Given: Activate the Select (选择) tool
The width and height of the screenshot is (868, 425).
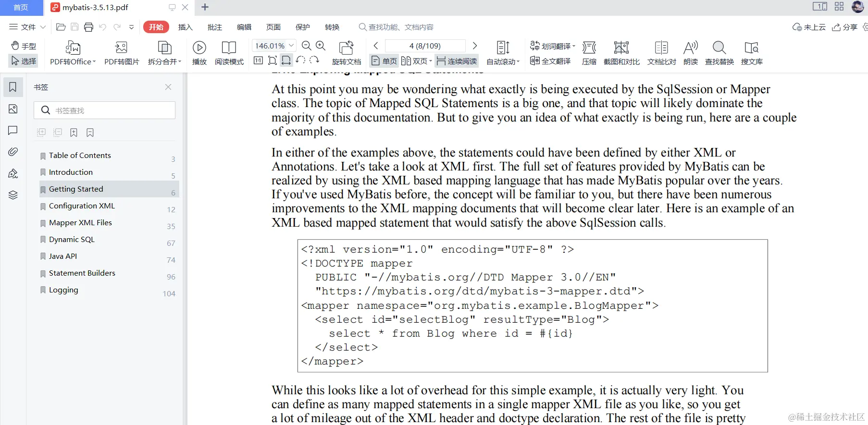Looking at the screenshot, I should pyautogui.click(x=24, y=61).
